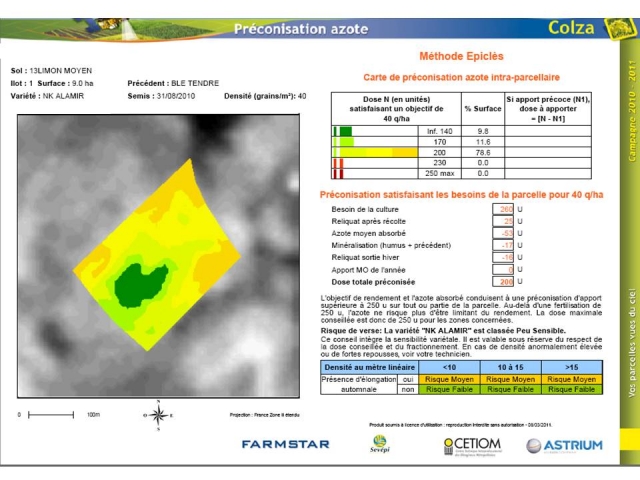Click the Dose totale préconisée value box

tap(505, 282)
